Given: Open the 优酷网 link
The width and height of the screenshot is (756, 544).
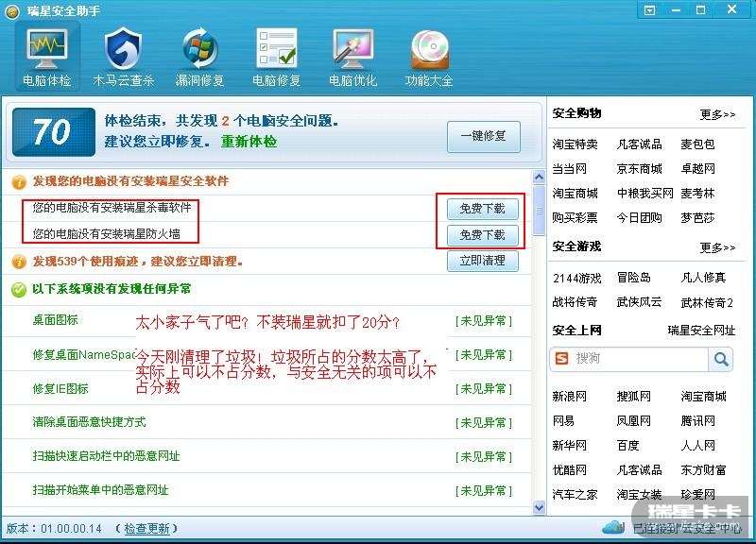Looking at the screenshot, I should [x=570, y=470].
